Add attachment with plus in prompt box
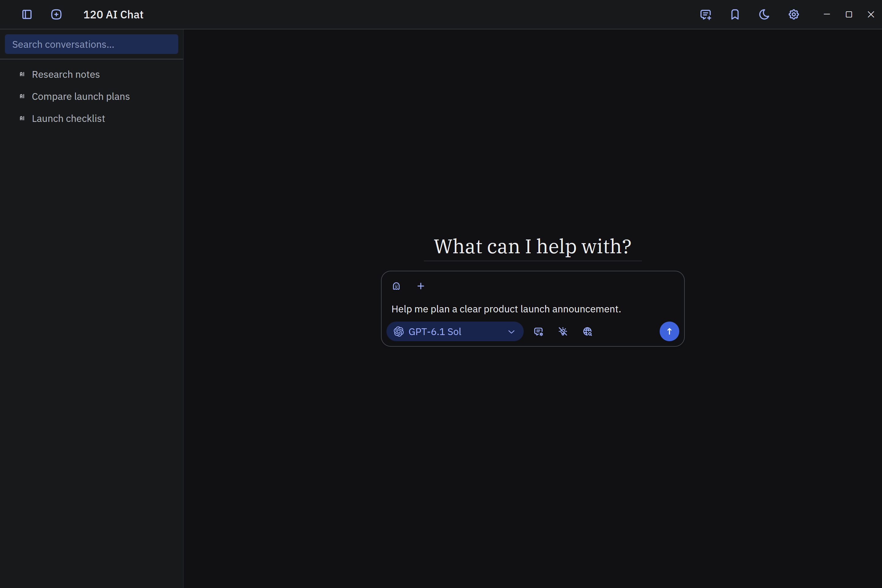This screenshot has width=882, height=588. click(x=421, y=286)
